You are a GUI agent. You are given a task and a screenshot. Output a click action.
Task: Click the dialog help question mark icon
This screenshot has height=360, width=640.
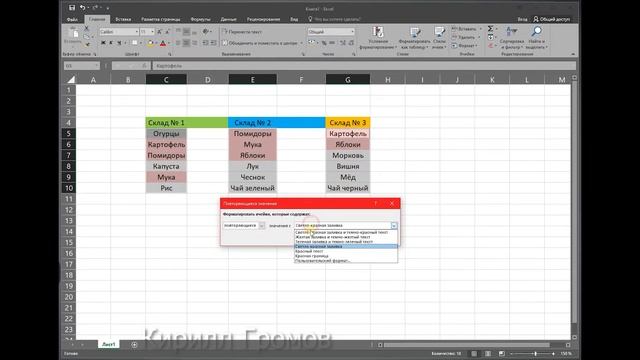click(x=376, y=203)
